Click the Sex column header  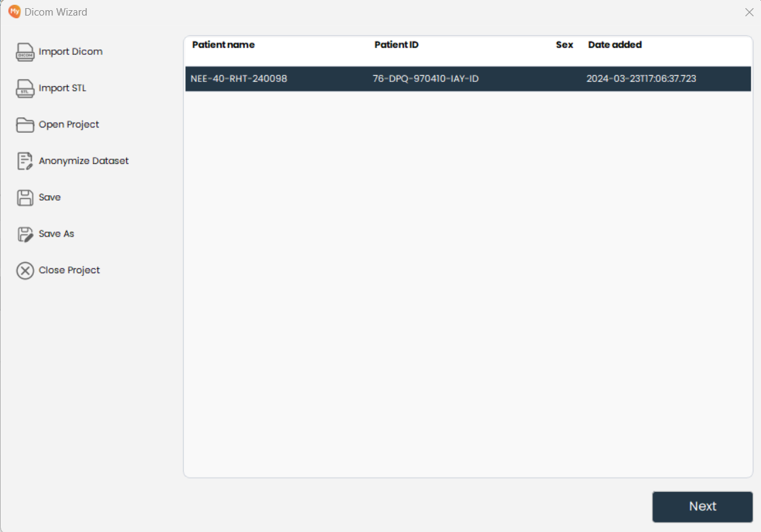pyautogui.click(x=564, y=45)
